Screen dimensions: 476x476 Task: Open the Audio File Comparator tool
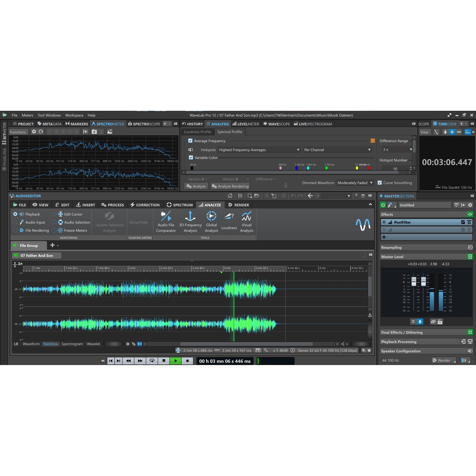coord(166,222)
